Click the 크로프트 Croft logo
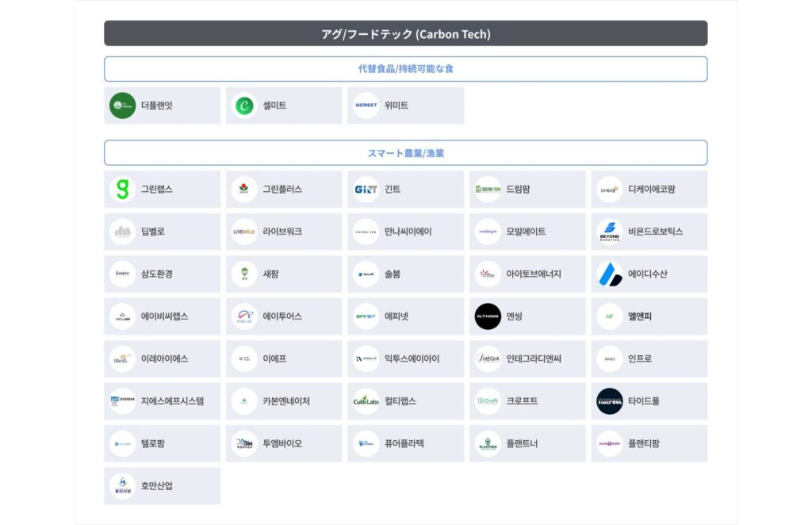Image resolution: width=812 pixels, height=525 pixels. pos(488,401)
